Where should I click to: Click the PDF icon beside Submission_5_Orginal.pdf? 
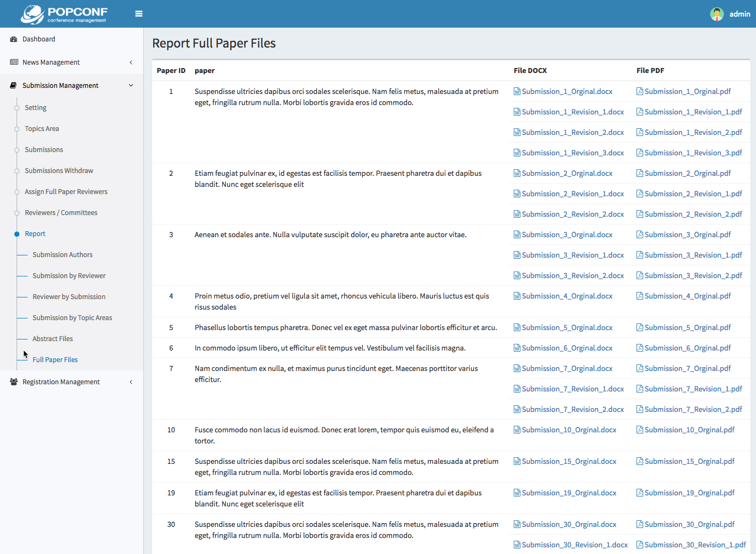pyautogui.click(x=640, y=328)
